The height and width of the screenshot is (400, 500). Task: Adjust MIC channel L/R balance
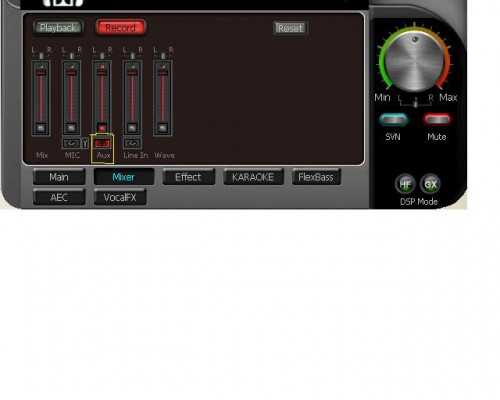pyautogui.click(x=72, y=56)
